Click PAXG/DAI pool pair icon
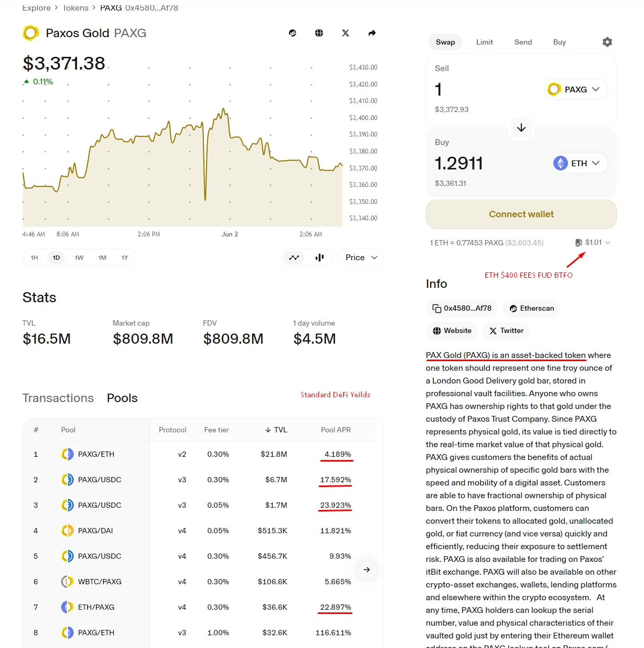This screenshot has height=648, width=644. 67,531
